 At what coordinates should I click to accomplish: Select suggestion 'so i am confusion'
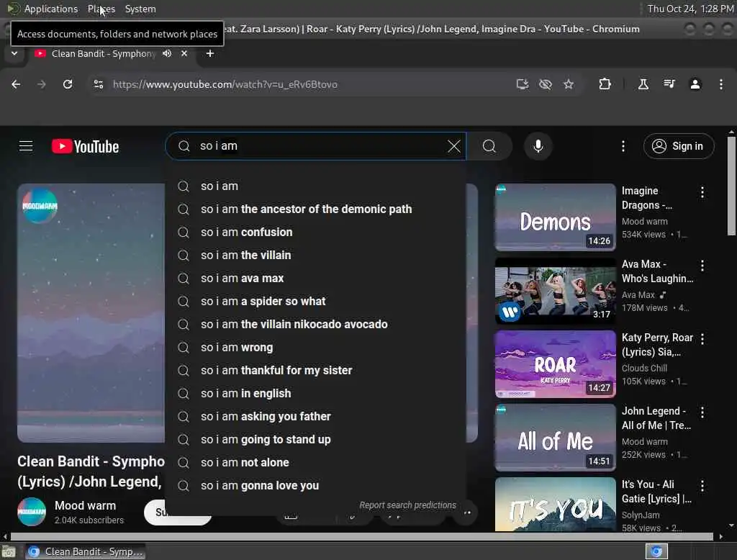pos(315,232)
